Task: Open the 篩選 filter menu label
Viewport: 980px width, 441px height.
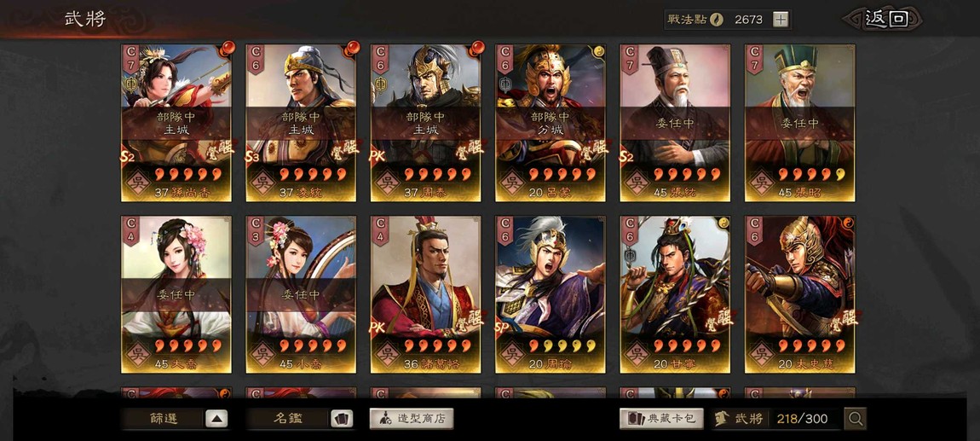Action: tap(164, 419)
